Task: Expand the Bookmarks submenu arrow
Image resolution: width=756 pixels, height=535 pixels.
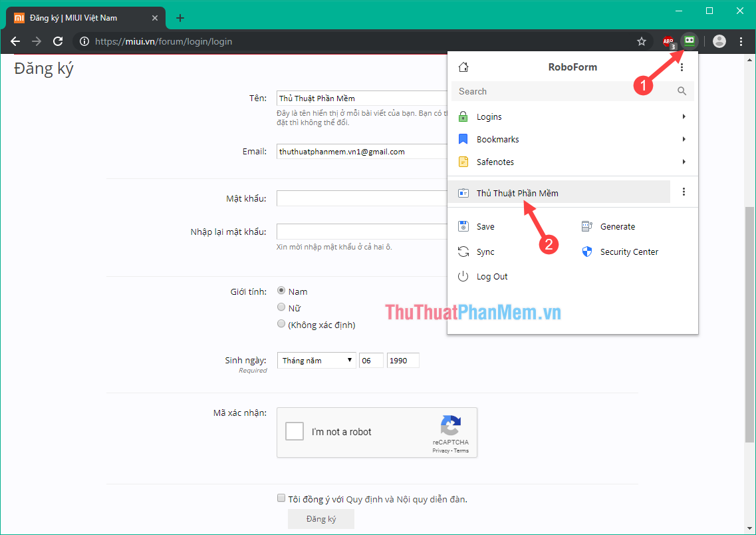Action: pos(684,138)
